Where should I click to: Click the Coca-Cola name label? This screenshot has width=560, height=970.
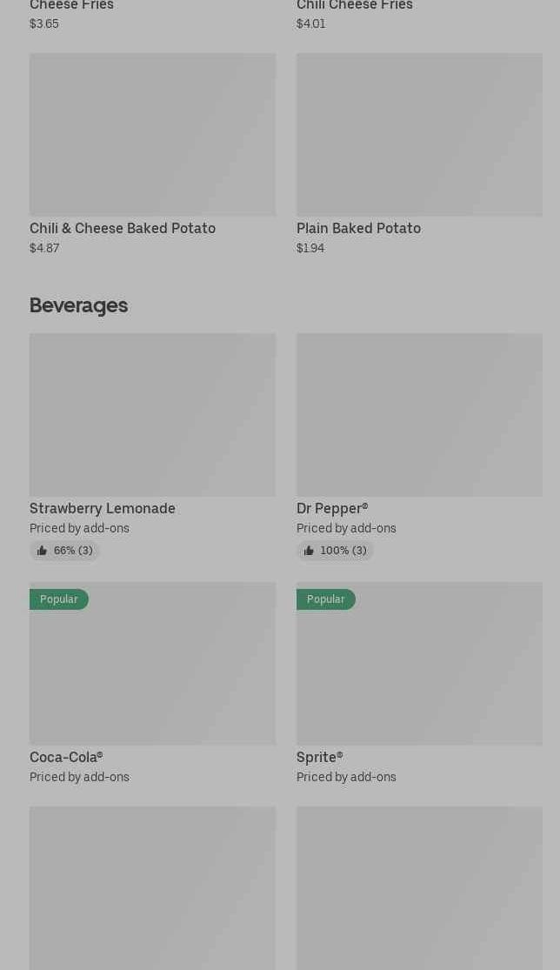pos(66,757)
